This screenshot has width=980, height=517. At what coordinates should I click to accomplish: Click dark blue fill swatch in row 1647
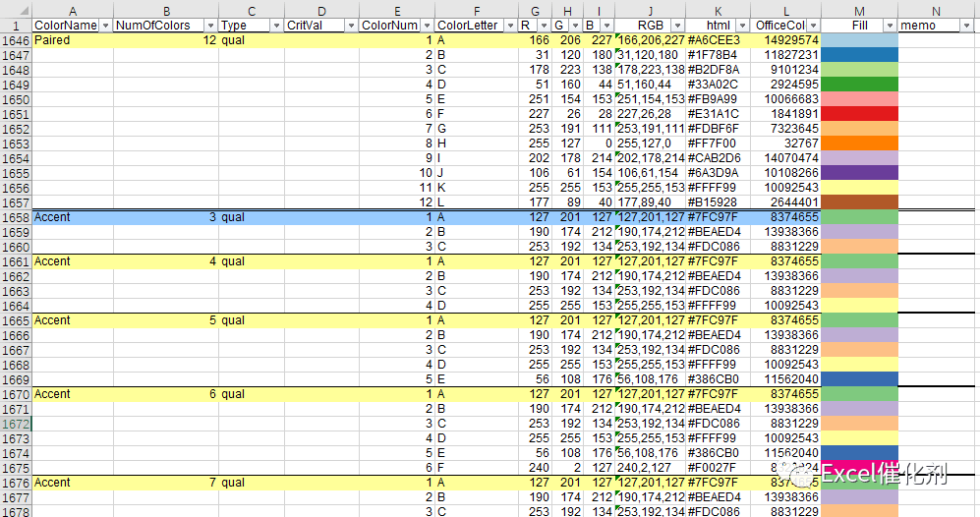[x=859, y=55]
